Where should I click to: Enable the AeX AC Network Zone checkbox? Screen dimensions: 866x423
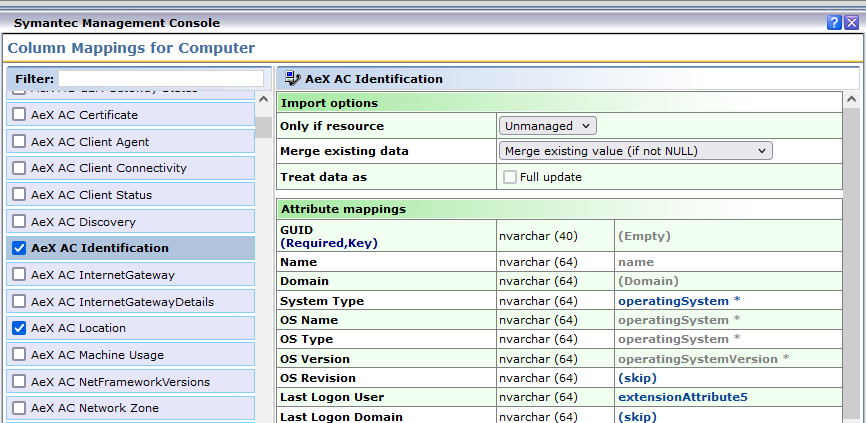(19, 408)
